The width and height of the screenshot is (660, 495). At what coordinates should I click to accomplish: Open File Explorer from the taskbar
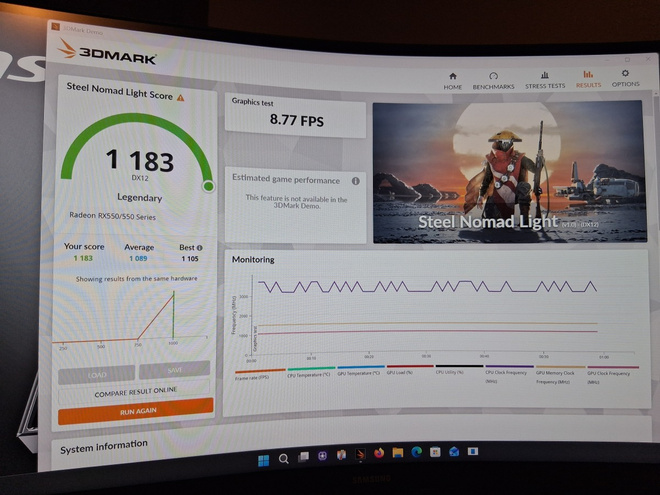398,452
